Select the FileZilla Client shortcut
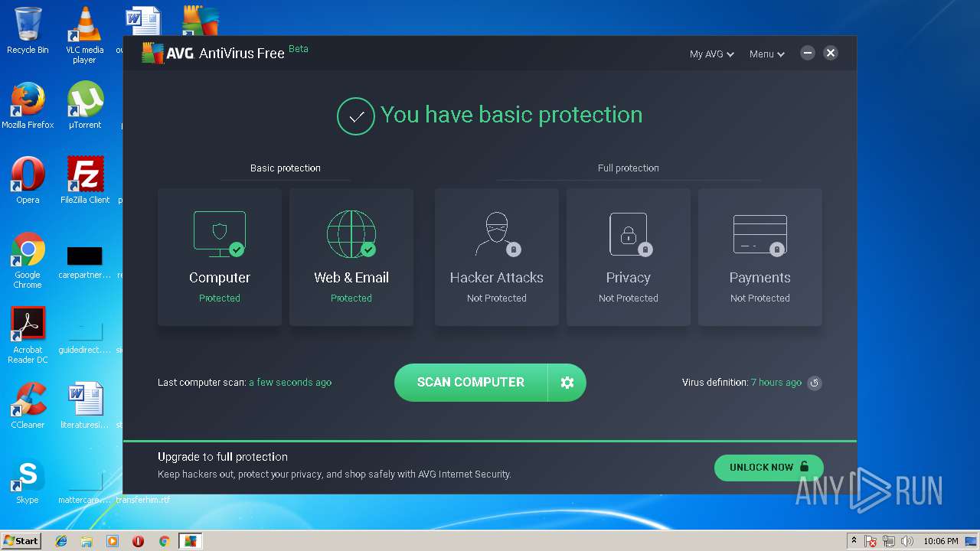The width and height of the screenshot is (980, 551). coord(84,181)
